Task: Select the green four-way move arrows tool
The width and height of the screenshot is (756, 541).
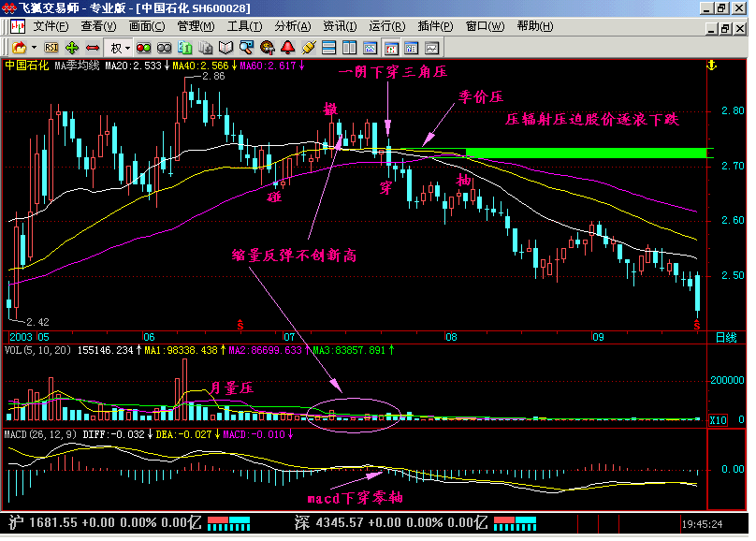Action: (72, 48)
